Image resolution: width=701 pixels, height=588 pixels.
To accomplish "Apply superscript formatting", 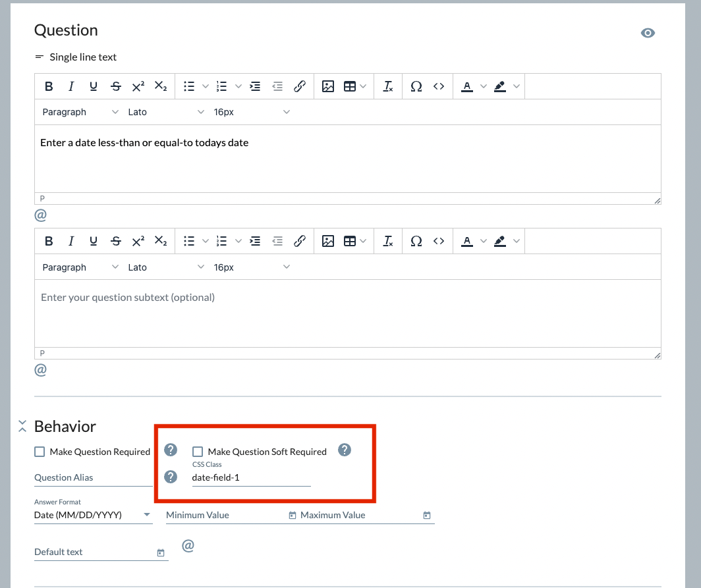I will (138, 86).
